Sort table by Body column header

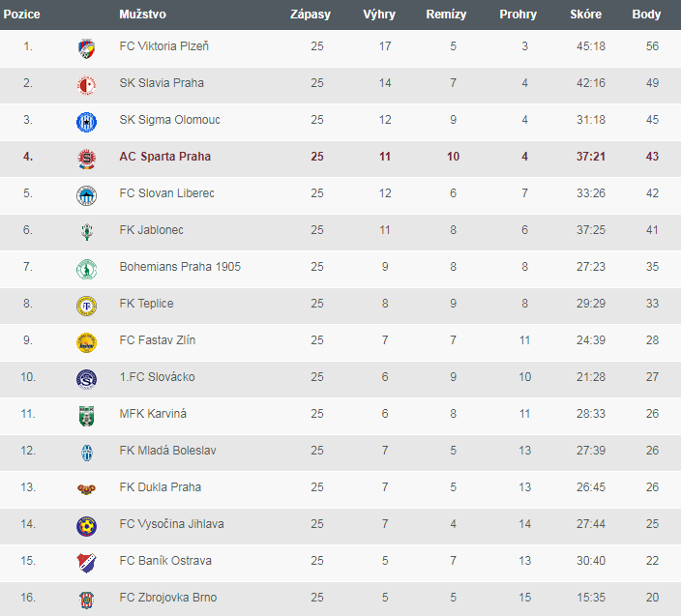click(x=646, y=15)
